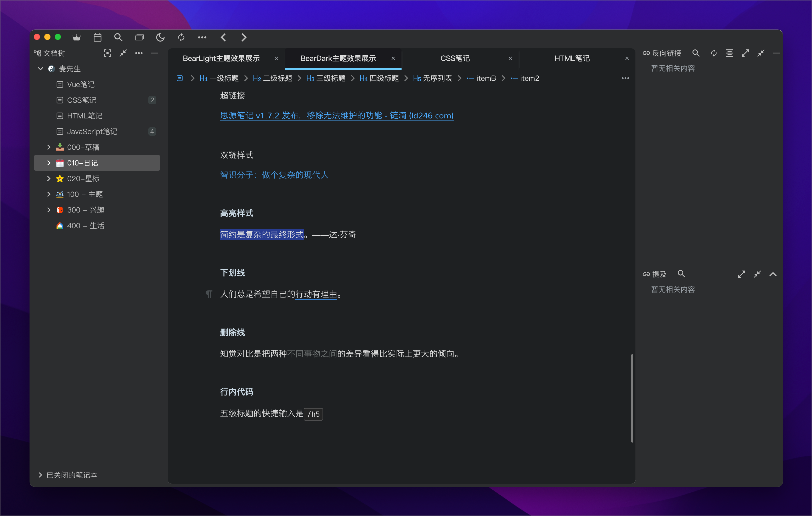Click the global search magnifier icon
This screenshot has height=516, width=812.
[x=118, y=37]
